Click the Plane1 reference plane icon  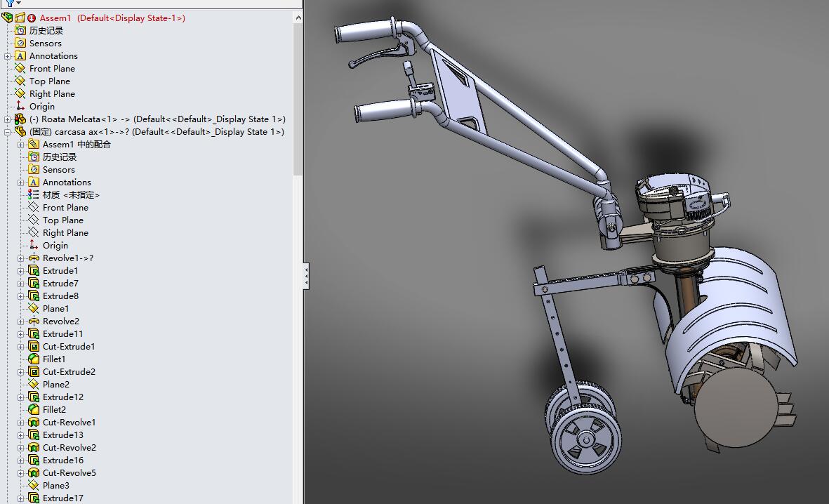[33, 308]
